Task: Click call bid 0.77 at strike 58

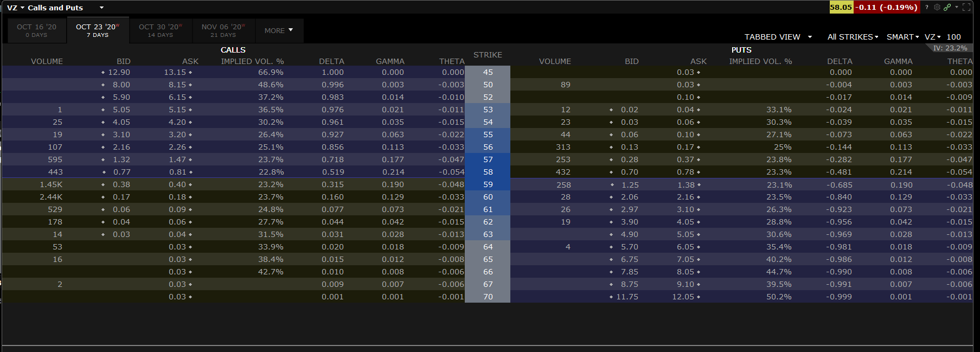Action: coord(121,172)
